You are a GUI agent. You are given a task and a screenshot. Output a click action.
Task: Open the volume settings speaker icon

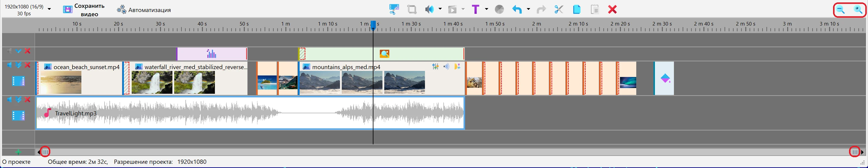(429, 9)
